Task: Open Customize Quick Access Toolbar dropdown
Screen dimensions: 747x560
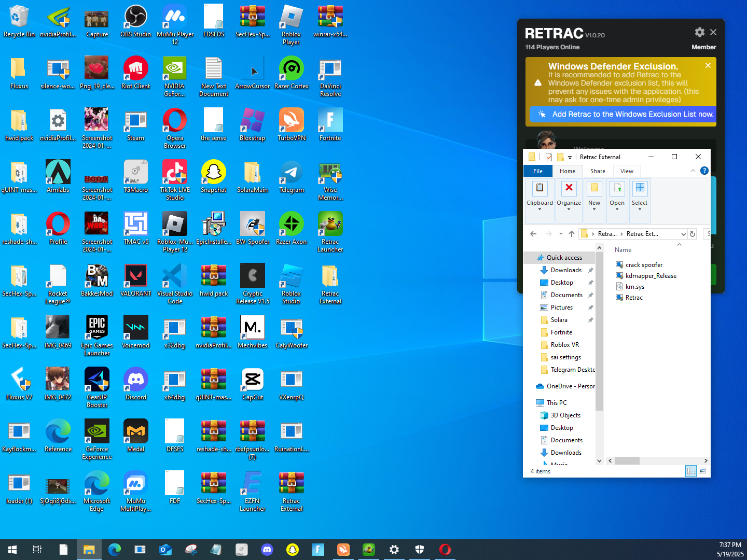Action: point(570,157)
